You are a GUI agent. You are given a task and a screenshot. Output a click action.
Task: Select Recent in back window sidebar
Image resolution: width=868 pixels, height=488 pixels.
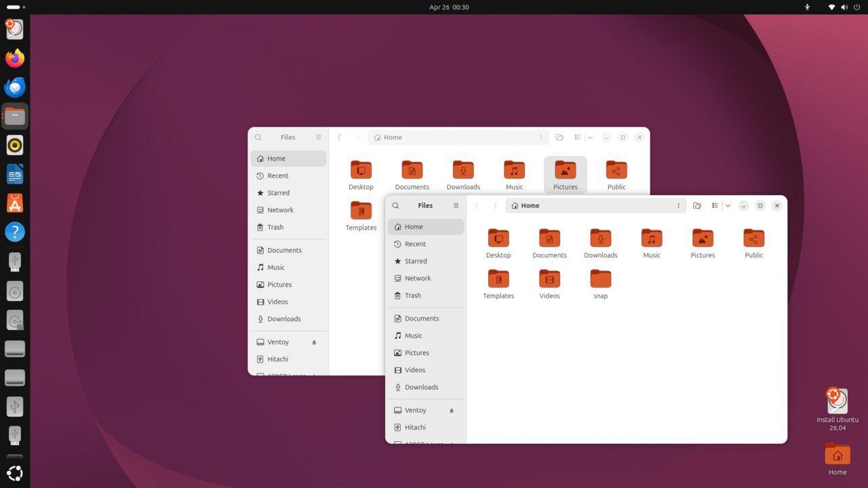288,176
